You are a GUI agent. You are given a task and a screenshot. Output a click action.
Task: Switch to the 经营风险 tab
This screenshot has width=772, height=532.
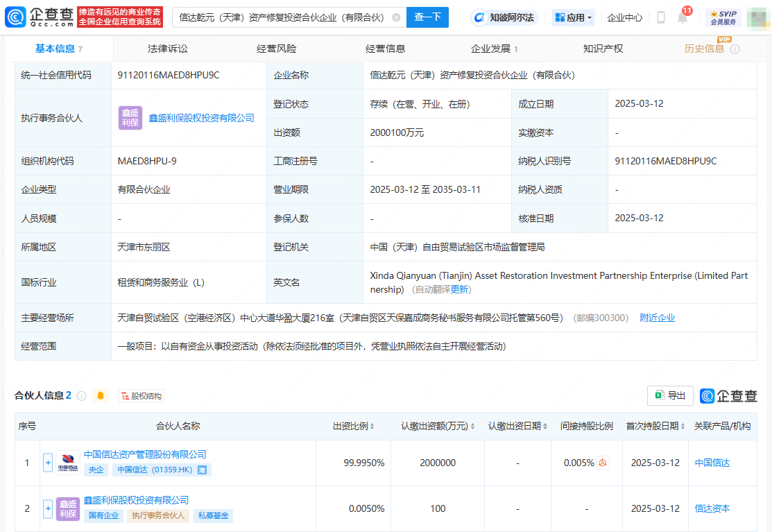click(x=276, y=49)
